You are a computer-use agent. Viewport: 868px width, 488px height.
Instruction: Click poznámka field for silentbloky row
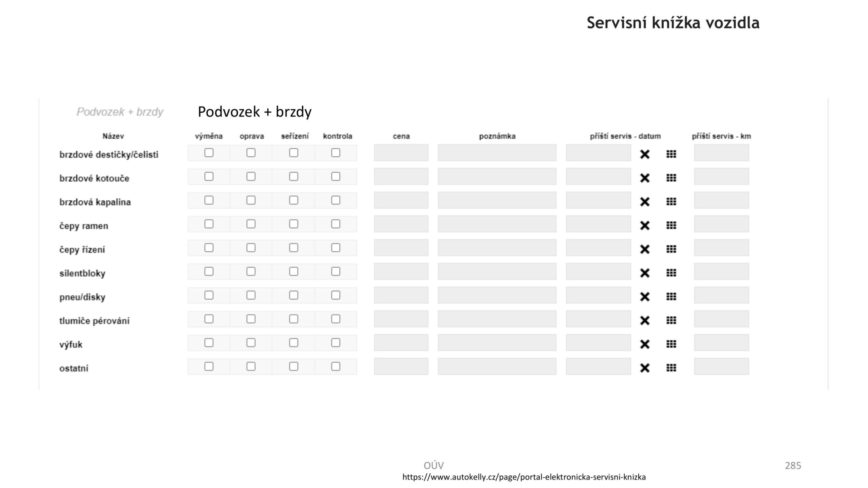tap(497, 271)
